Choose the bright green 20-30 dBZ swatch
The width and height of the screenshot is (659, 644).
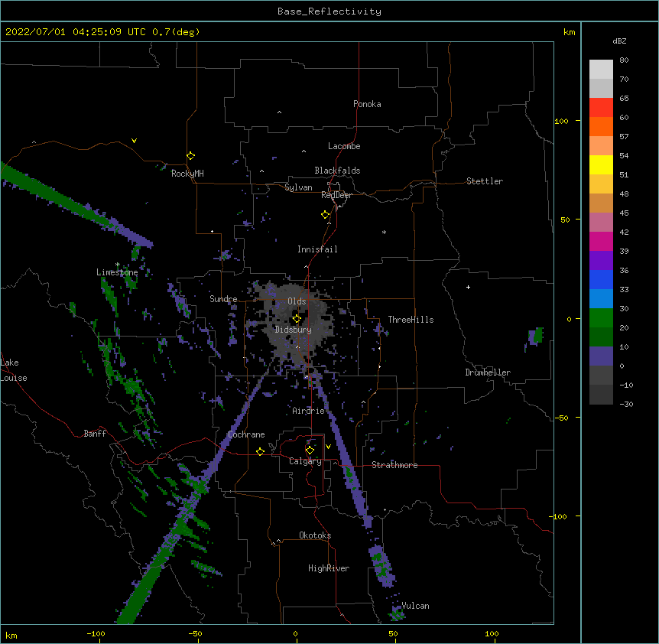click(x=601, y=318)
